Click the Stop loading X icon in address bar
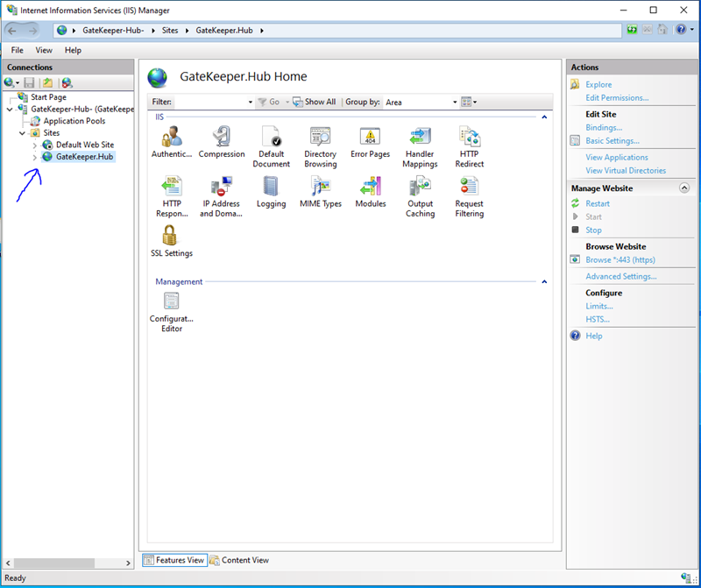This screenshot has width=701, height=588. 647,30
